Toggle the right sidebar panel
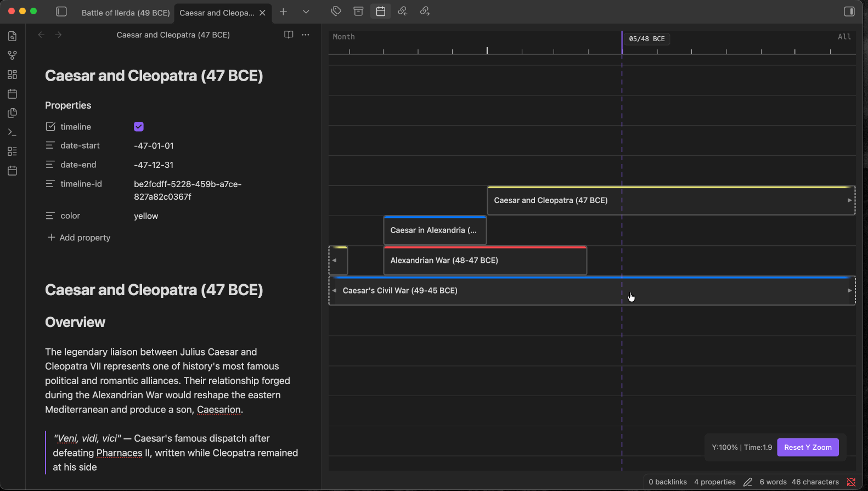Image resolution: width=868 pixels, height=491 pixels. (849, 12)
